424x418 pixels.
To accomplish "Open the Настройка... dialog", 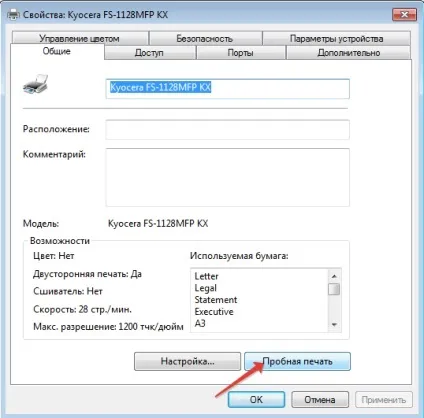I will point(187,361).
